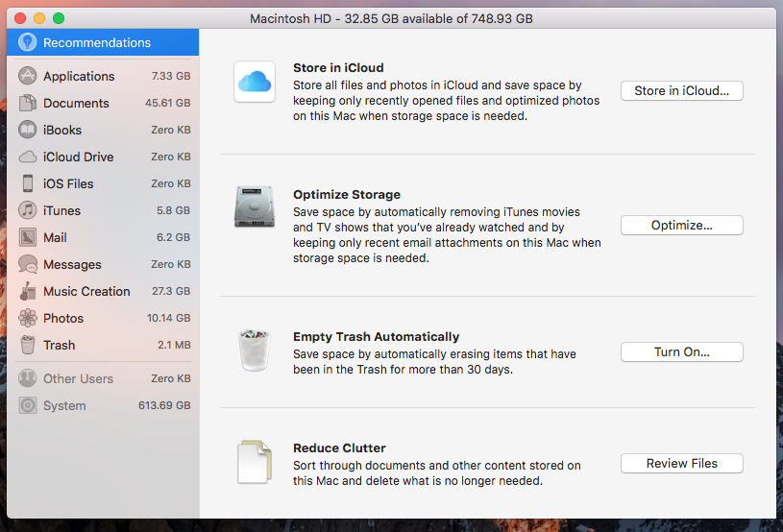
Task: Open the Documents category label
Action: click(x=76, y=104)
